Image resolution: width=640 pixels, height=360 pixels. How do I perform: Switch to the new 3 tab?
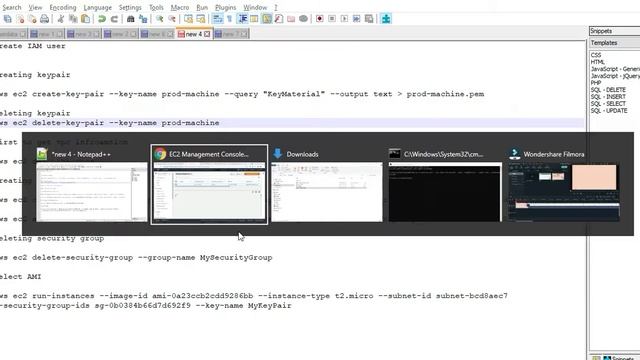pos(83,34)
